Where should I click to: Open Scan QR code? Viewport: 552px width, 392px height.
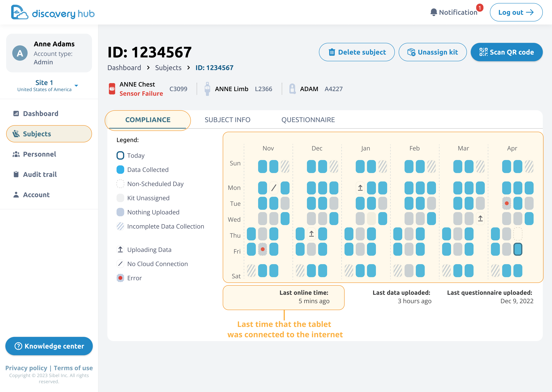pos(506,52)
